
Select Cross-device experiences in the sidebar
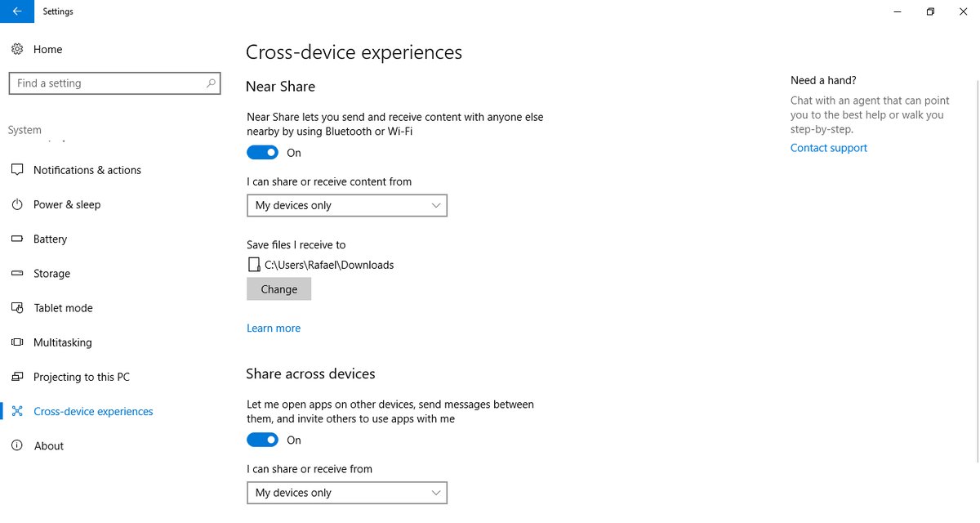[x=93, y=411]
